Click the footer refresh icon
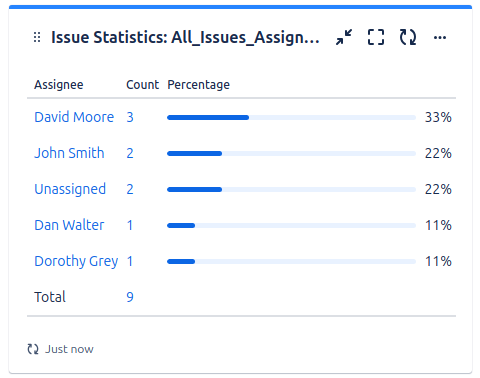This screenshot has width=480, height=378. point(33,349)
